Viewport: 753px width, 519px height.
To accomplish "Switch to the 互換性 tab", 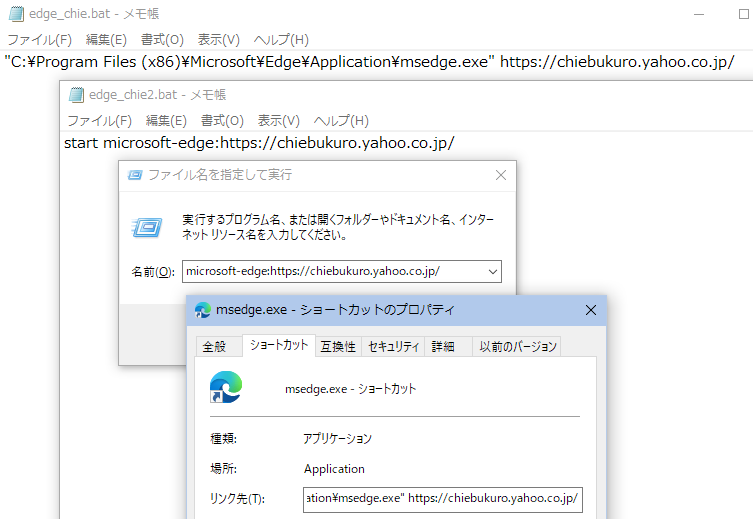I will (x=338, y=347).
